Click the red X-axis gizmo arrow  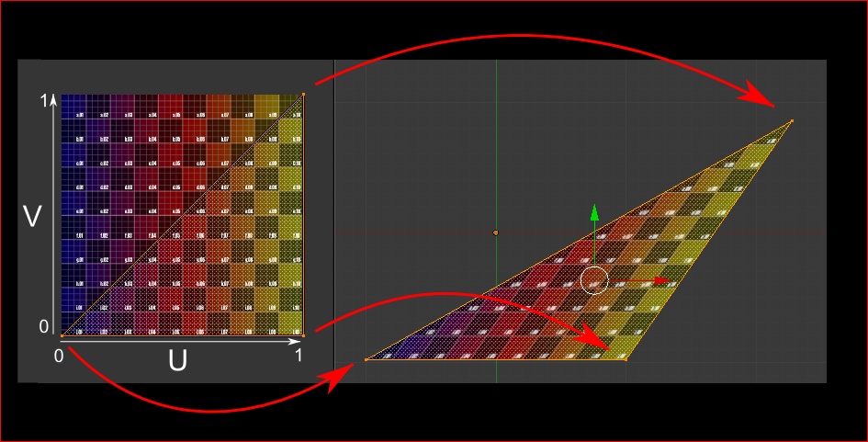coord(662,281)
